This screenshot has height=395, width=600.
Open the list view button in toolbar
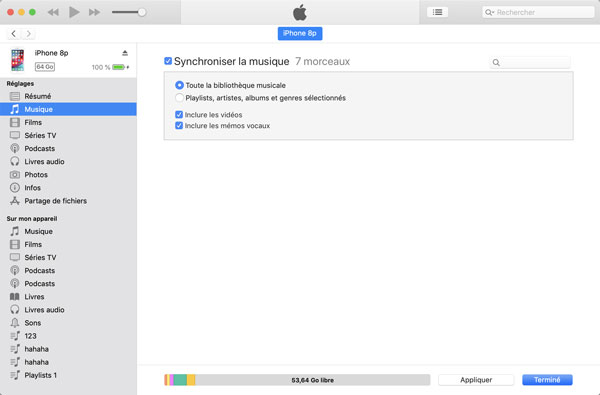437,12
